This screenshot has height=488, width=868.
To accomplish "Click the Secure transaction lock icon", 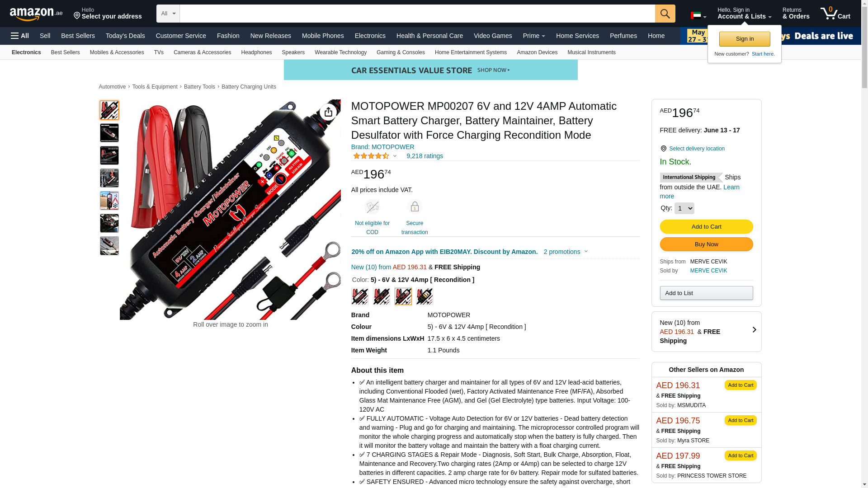I will (x=415, y=207).
